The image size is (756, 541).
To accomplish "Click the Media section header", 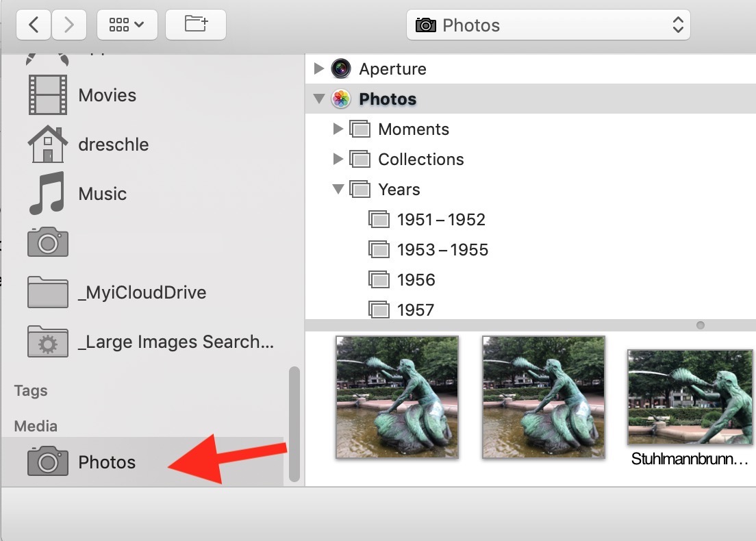I will point(35,426).
